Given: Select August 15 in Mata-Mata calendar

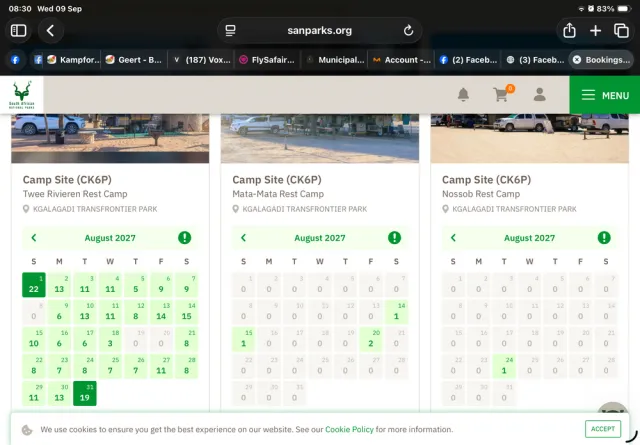Looking at the screenshot, I should pyautogui.click(x=244, y=339).
